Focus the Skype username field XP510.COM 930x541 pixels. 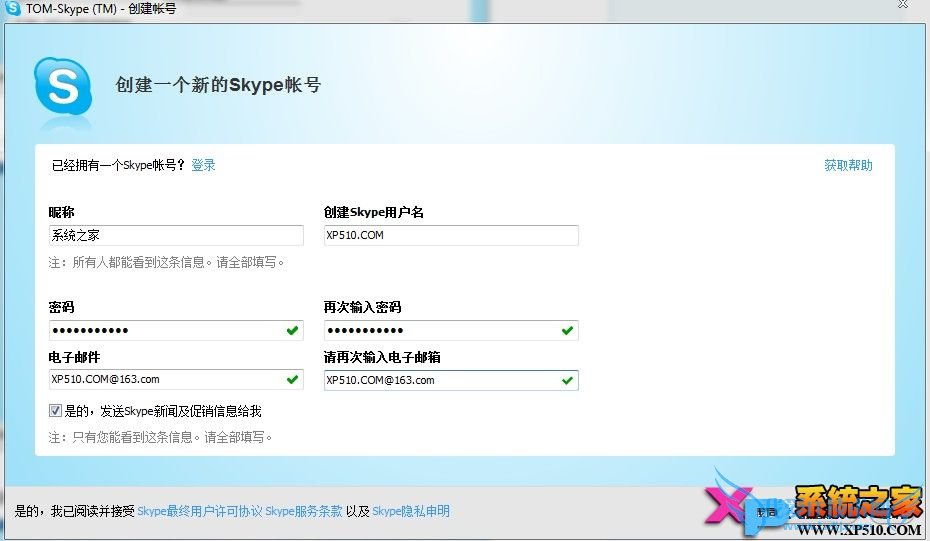[451, 236]
